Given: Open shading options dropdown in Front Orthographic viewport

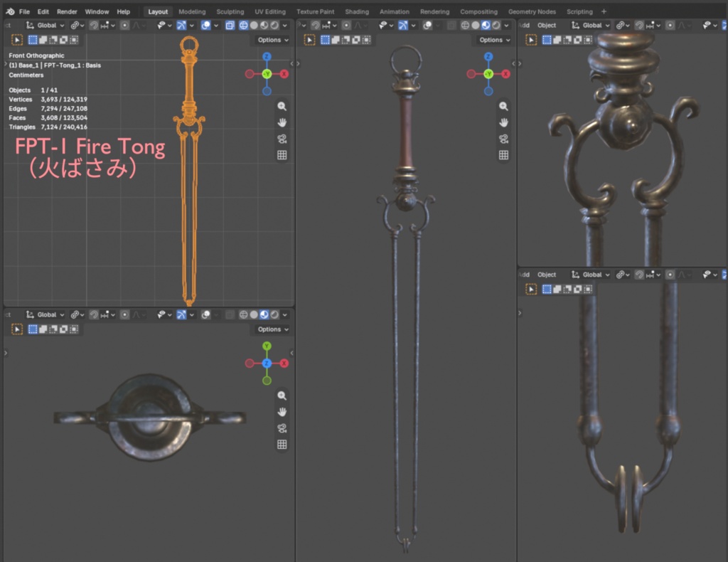Looking at the screenshot, I should (285, 26).
